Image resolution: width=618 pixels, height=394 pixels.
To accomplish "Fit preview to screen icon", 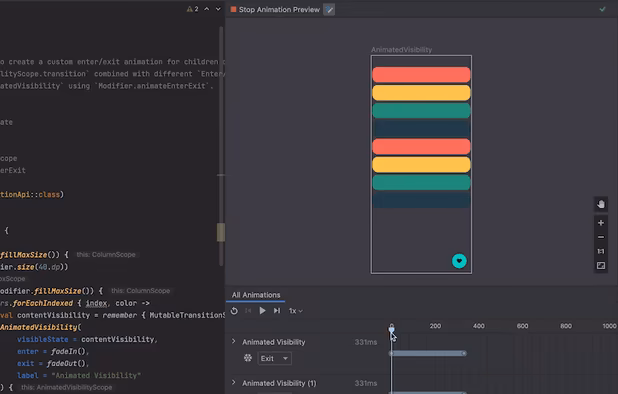I will [x=601, y=266].
